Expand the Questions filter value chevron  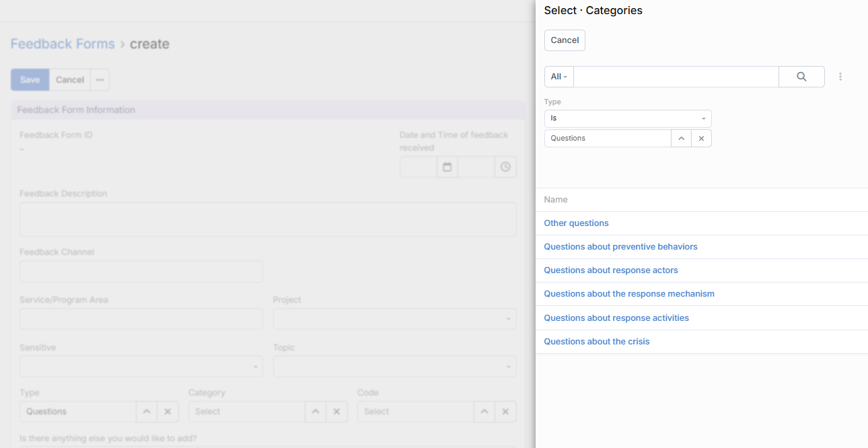click(681, 139)
